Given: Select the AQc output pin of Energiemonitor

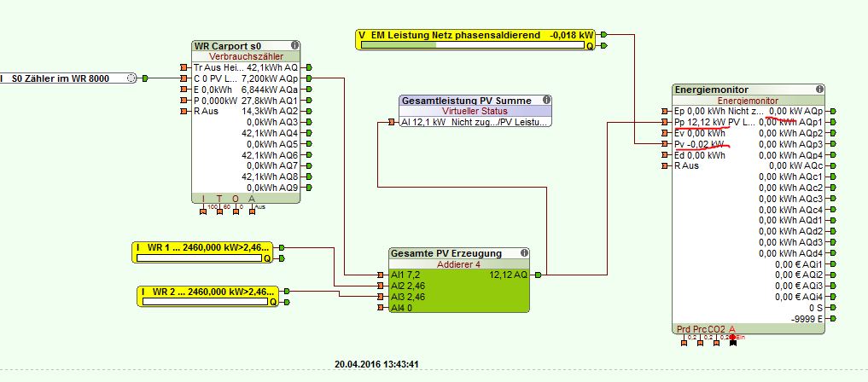Looking at the screenshot, I should coord(833,166).
